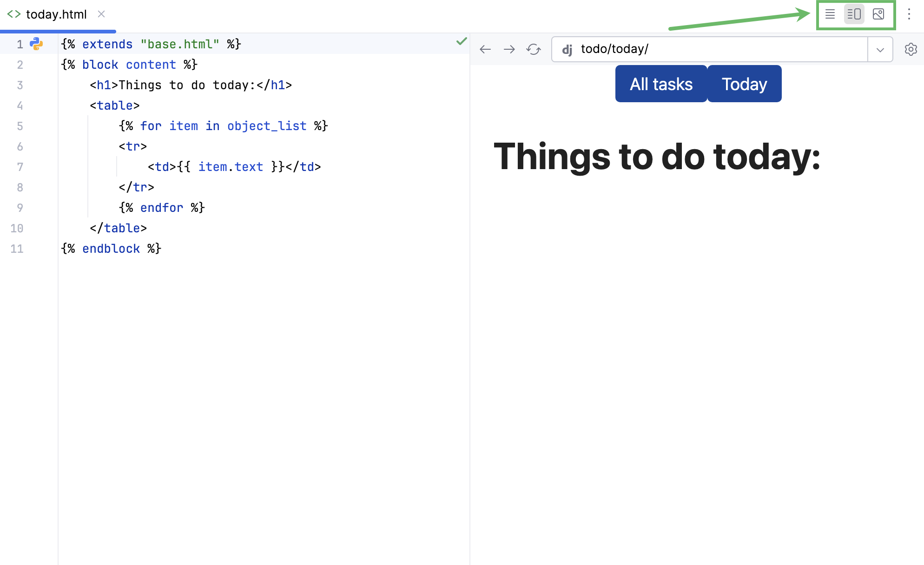924x565 pixels.
Task: Click the Things to do today heading
Action: [659, 157]
